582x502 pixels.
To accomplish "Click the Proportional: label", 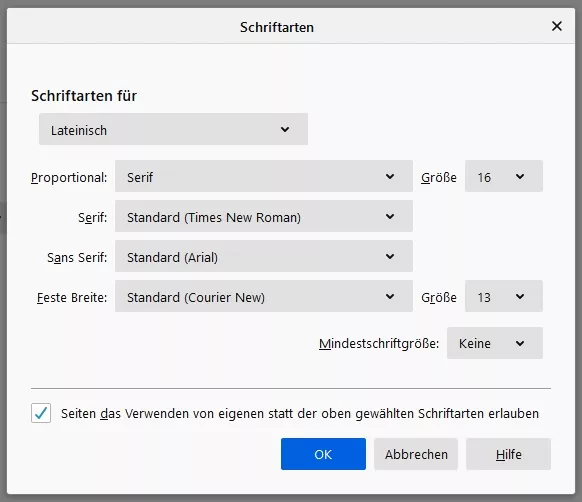I will [69, 177].
